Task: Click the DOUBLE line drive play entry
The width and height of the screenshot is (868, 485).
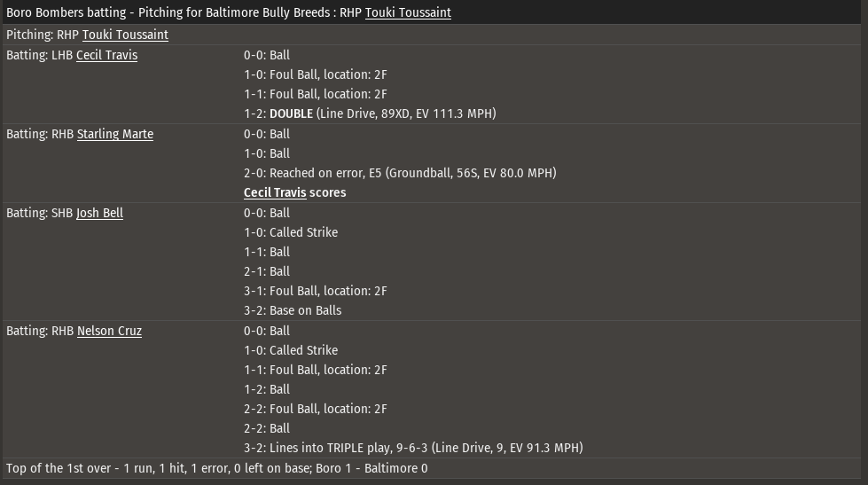Action: pyautogui.click(x=370, y=113)
